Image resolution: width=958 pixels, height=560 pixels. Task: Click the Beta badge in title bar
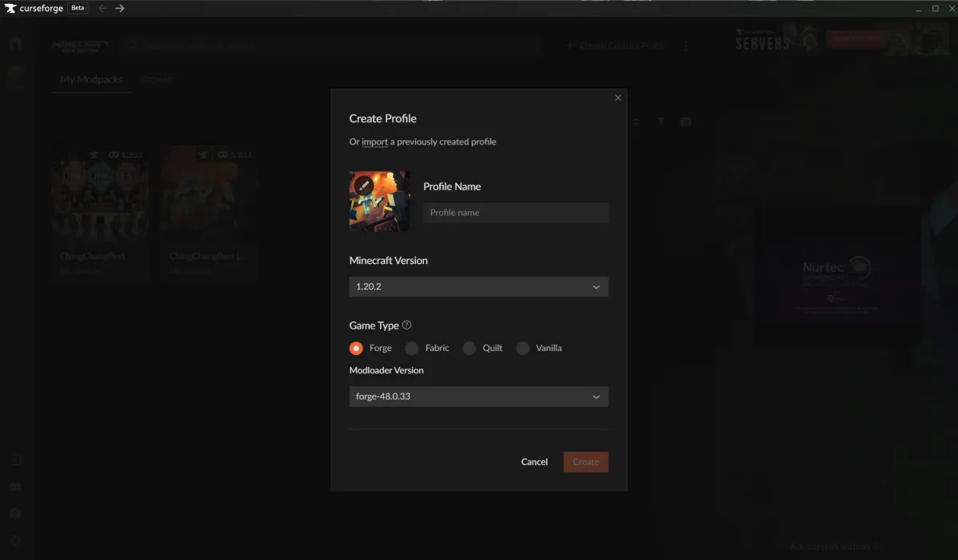(x=78, y=8)
